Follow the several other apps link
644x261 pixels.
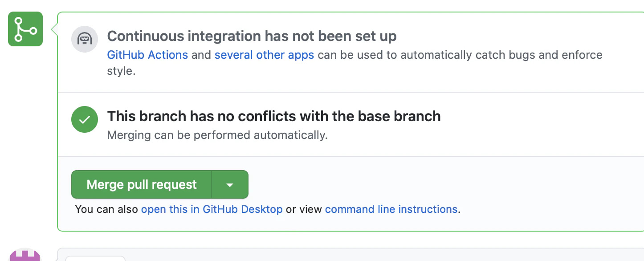pyautogui.click(x=265, y=55)
